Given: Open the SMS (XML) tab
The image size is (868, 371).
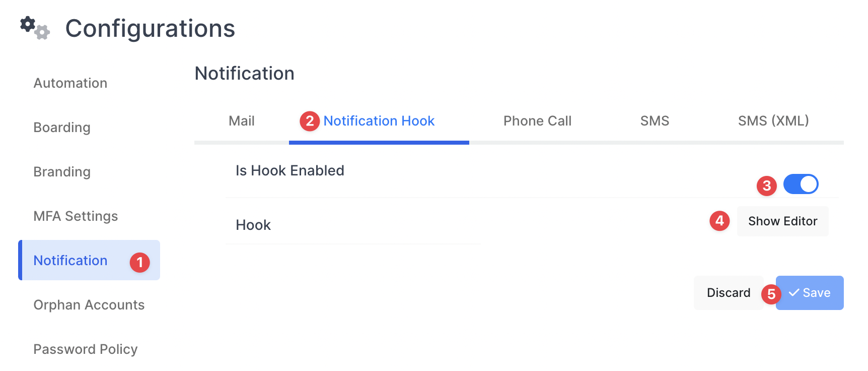Looking at the screenshot, I should (773, 121).
